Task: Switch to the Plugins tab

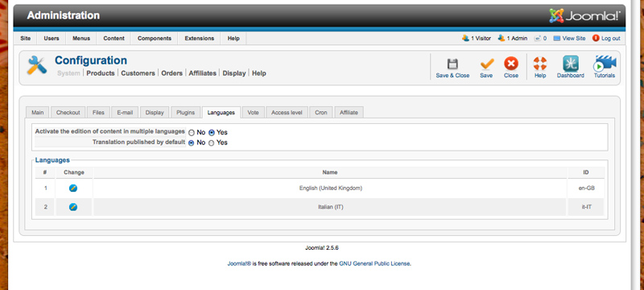Action: 186,113
